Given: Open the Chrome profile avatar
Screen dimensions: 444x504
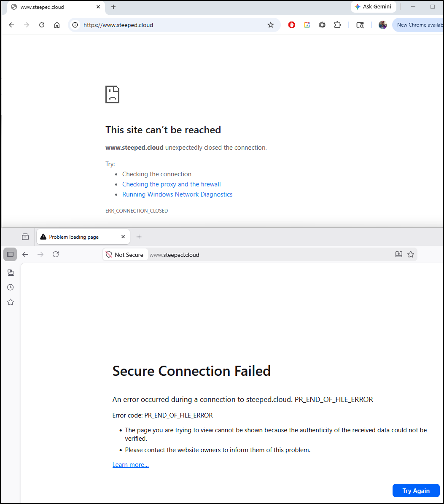Looking at the screenshot, I should coord(383,25).
